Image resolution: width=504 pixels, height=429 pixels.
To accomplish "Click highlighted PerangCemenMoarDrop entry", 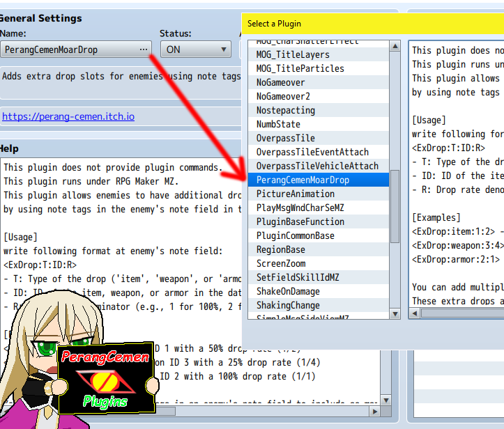I will pos(318,180).
